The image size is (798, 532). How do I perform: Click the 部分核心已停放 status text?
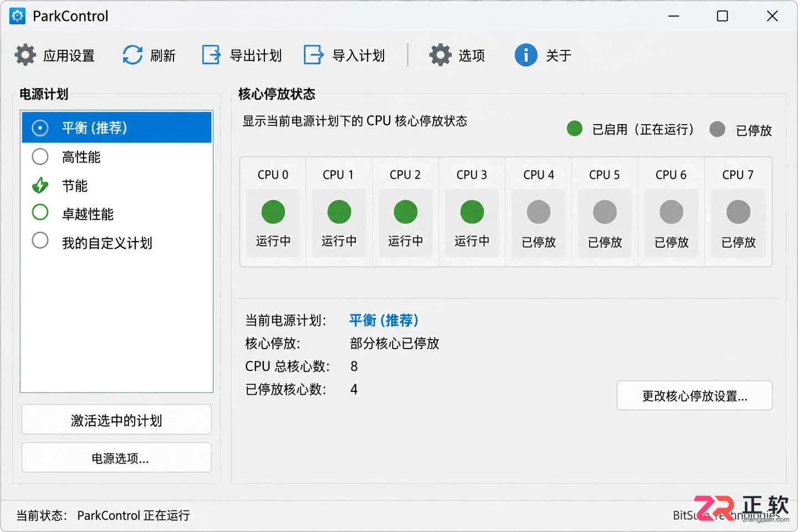point(395,344)
